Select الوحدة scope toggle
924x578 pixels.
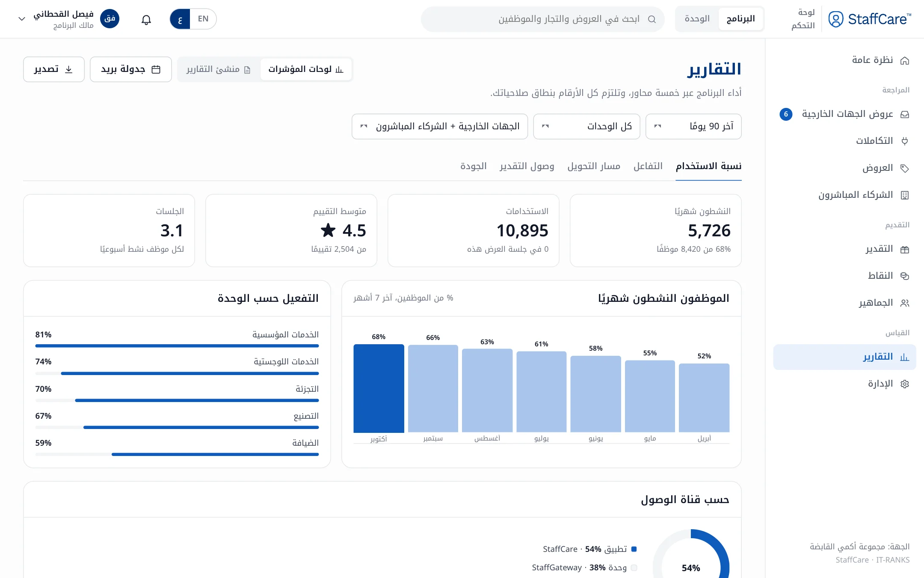coord(697,19)
